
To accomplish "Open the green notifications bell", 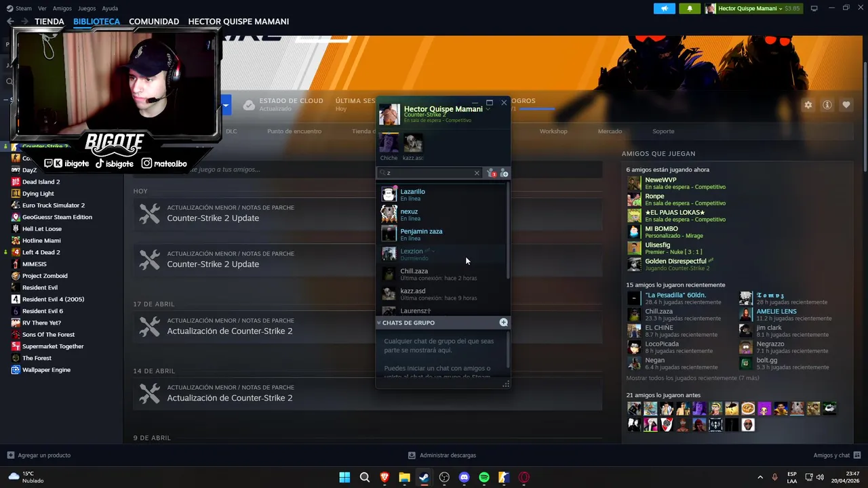I will [x=690, y=8].
